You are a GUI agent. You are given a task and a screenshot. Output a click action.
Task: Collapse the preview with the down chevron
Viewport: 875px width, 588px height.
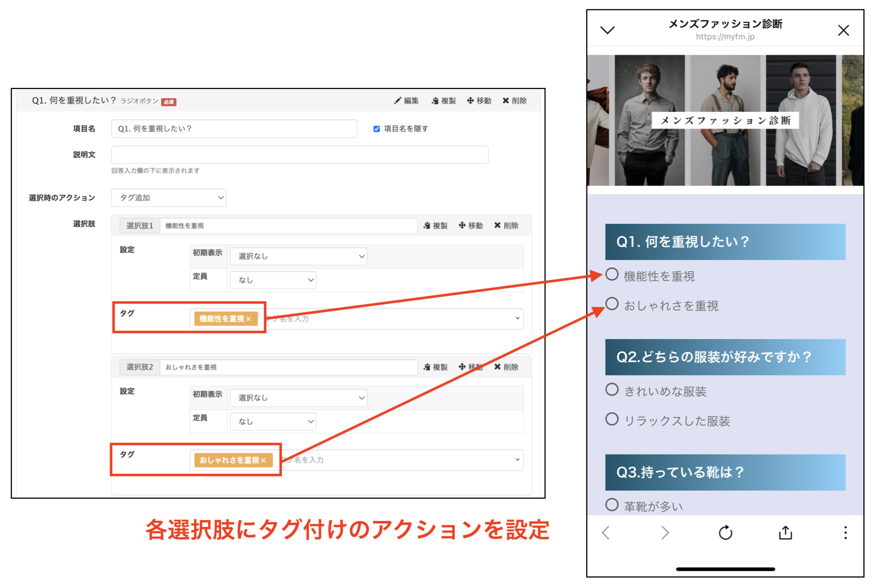pos(607,30)
